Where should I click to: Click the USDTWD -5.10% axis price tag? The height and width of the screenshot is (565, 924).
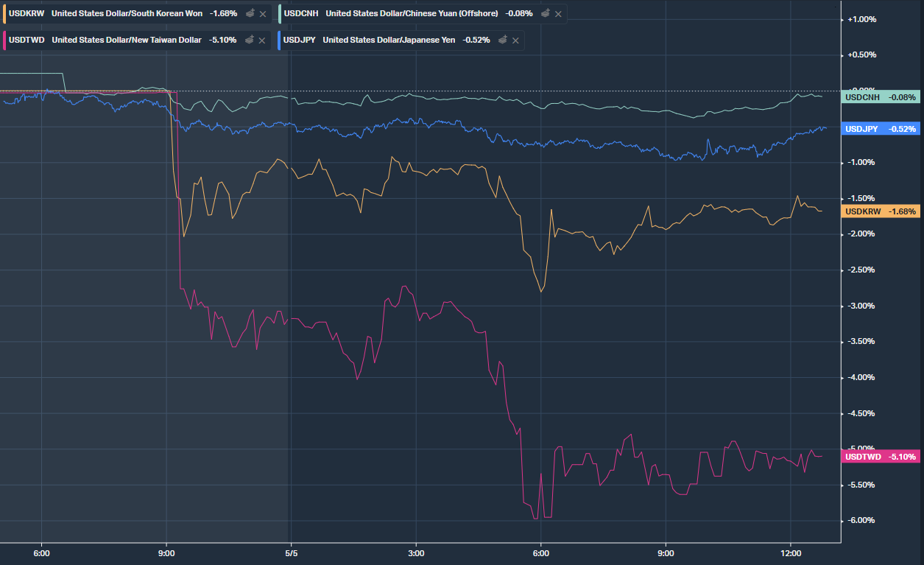(880, 457)
